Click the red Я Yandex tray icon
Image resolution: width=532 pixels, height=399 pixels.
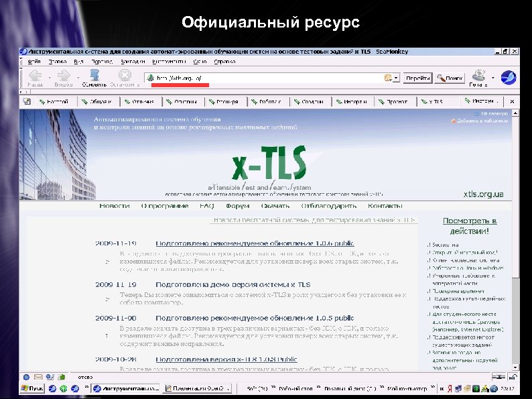click(450, 388)
